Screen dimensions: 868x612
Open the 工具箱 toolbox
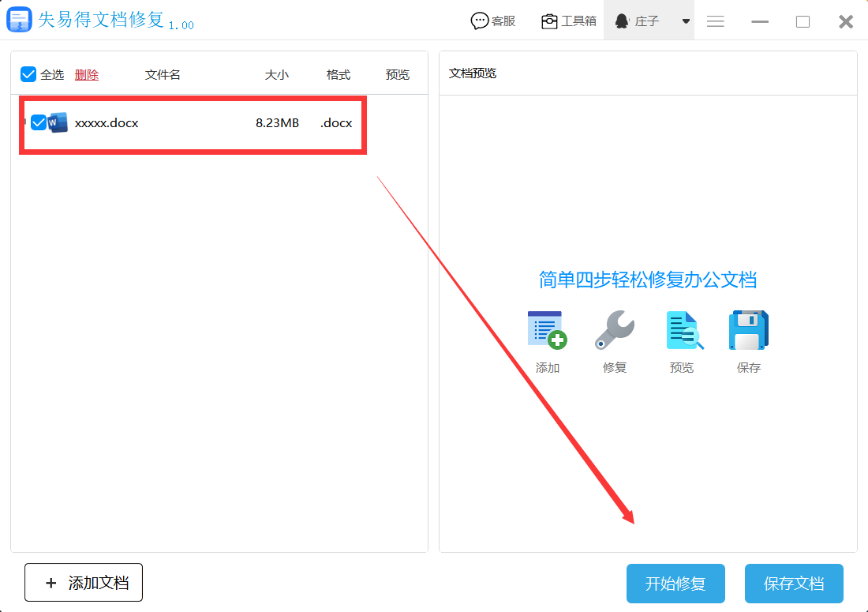(x=568, y=21)
